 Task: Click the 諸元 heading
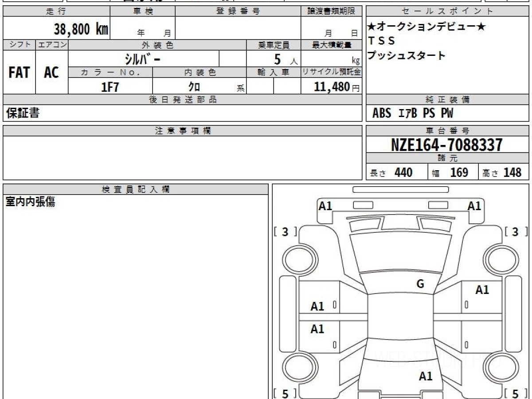(447, 158)
